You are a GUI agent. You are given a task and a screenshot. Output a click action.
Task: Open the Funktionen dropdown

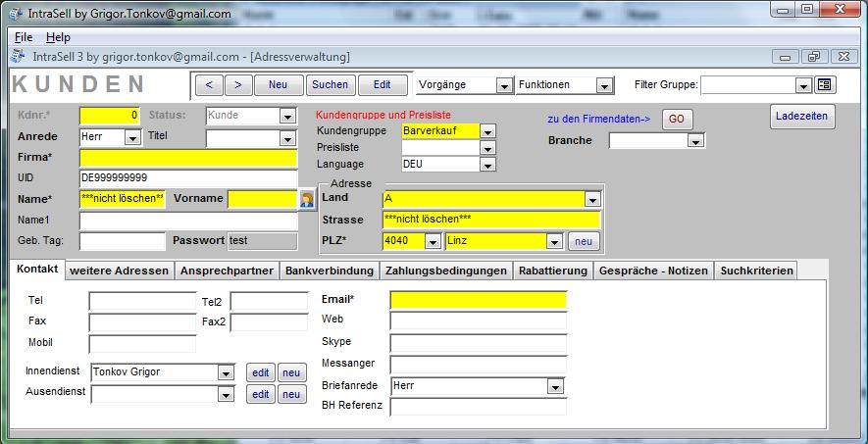point(603,85)
